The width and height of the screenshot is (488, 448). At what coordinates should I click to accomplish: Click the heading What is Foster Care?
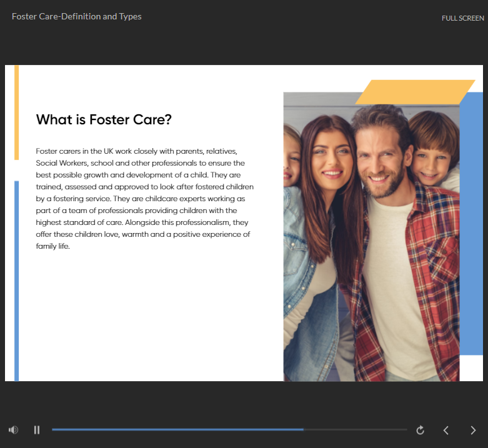point(104,119)
